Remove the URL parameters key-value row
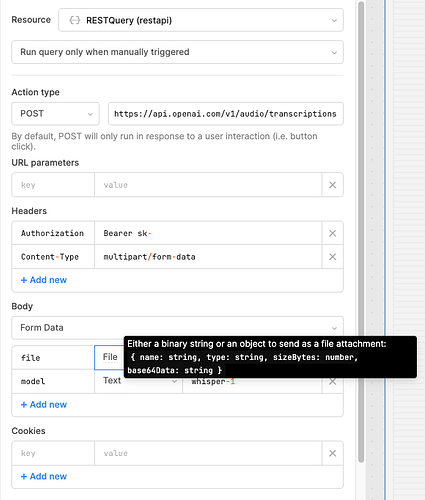 (332, 185)
